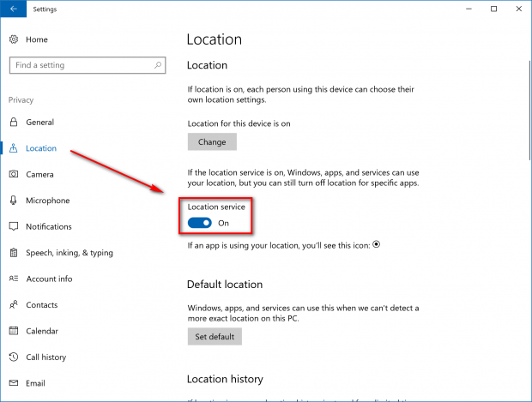Open the Camera icon in sidebar
Image resolution: width=532 pixels, height=402 pixels.
coord(14,174)
